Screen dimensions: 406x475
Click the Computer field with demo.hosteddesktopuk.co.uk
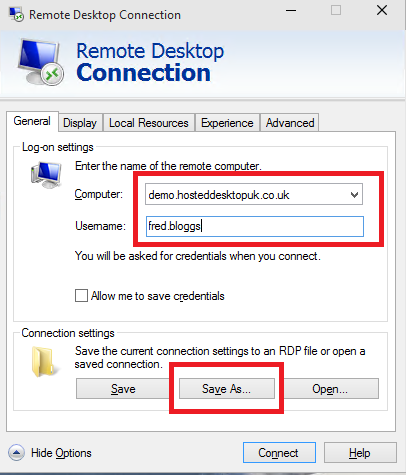tap(254, 194)
